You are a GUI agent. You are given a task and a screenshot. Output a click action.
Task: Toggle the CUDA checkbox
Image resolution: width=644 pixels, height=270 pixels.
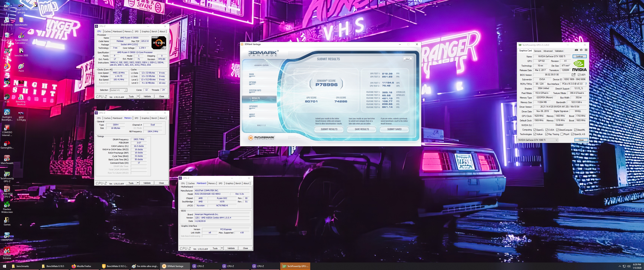[x=547, y=130]
